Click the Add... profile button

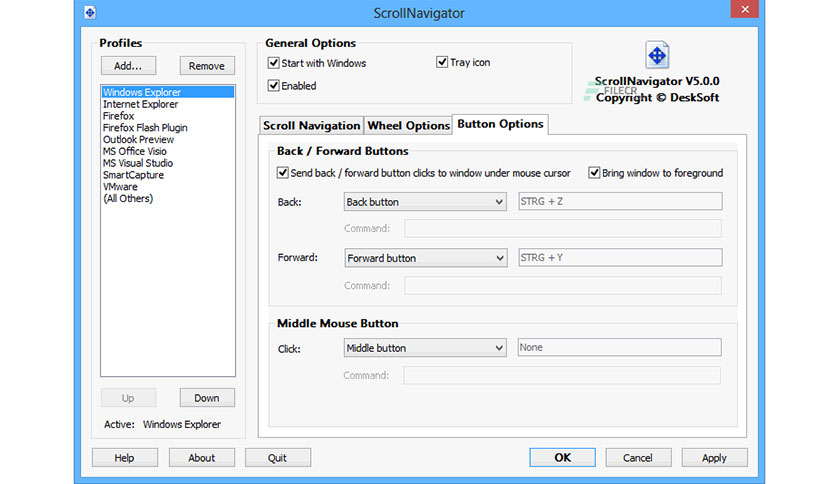point(128,66)
